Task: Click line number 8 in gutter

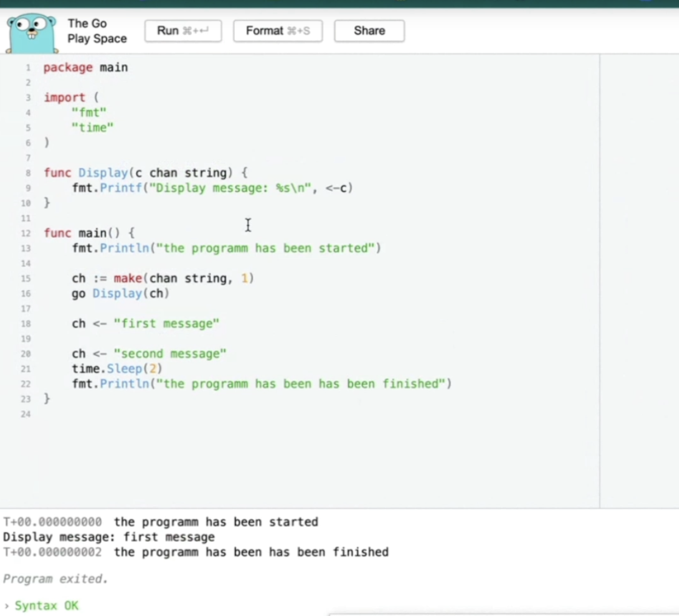Action: pos(28,173)
